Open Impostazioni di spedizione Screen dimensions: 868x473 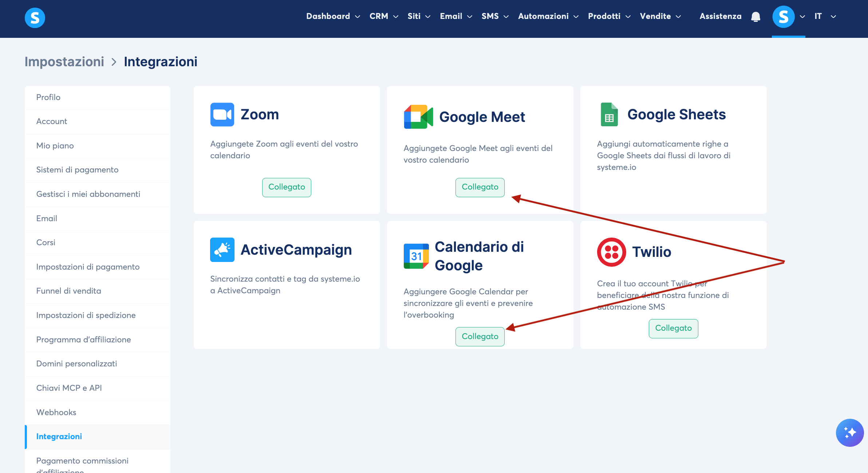point(98,315)
